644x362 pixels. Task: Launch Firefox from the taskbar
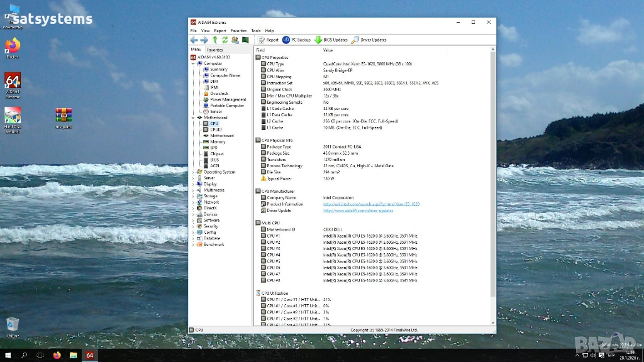[x=57, y=355]
